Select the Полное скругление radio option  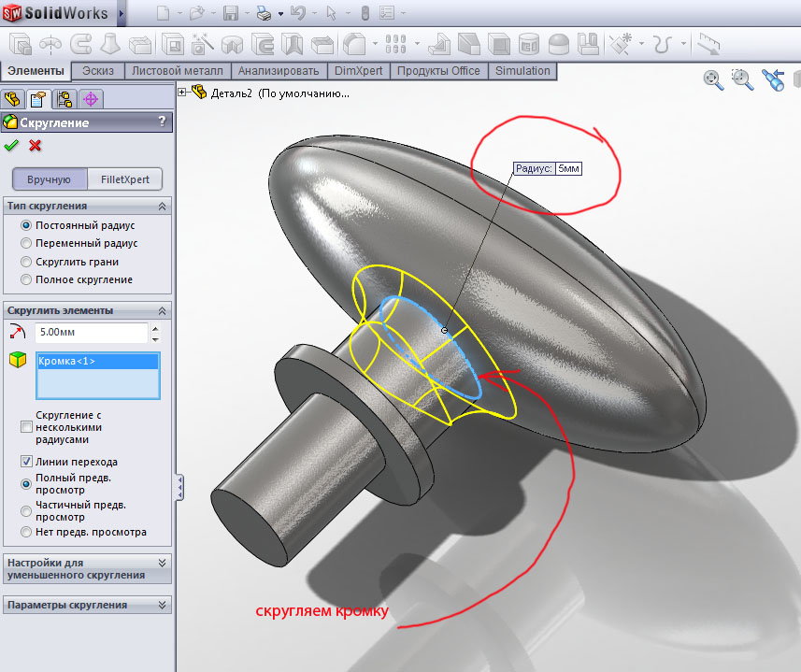[26, 279]
